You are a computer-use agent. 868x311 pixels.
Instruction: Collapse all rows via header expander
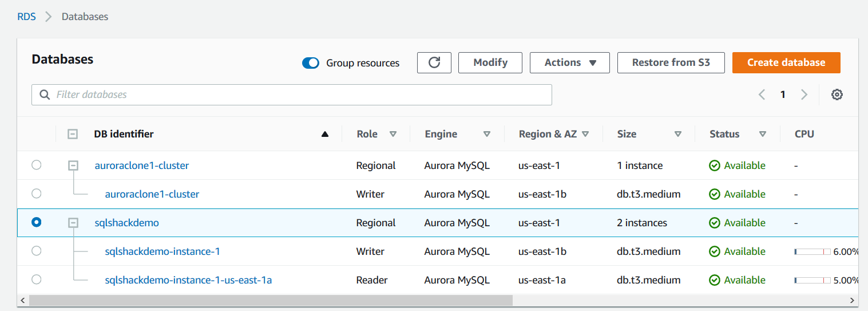[73, 134]
